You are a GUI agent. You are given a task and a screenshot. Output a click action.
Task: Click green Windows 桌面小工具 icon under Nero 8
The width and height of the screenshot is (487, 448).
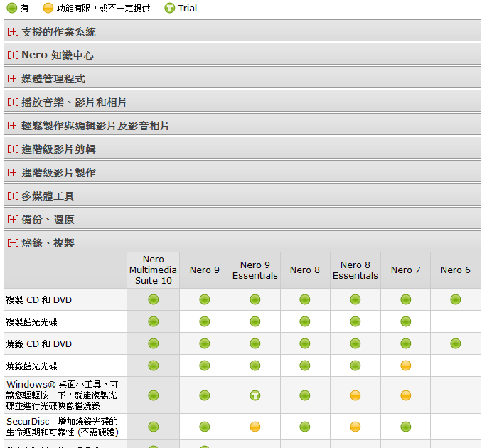click(305, 395)
